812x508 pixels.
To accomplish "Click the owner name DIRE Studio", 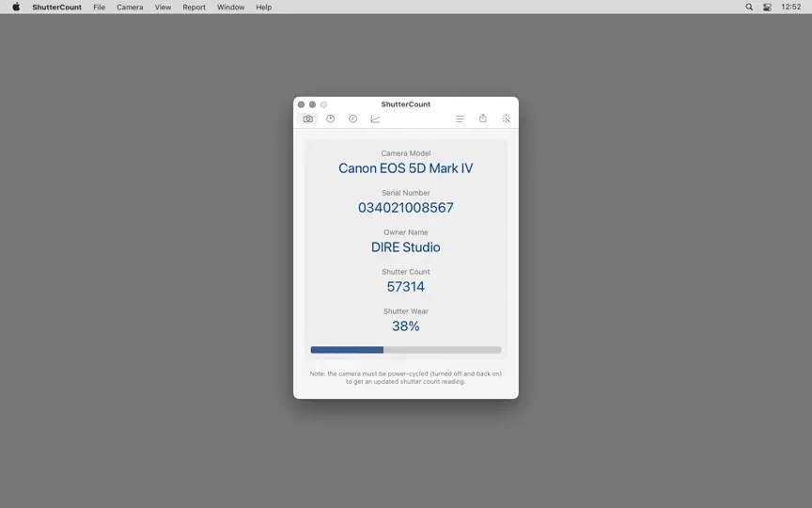I will point(405,247).
